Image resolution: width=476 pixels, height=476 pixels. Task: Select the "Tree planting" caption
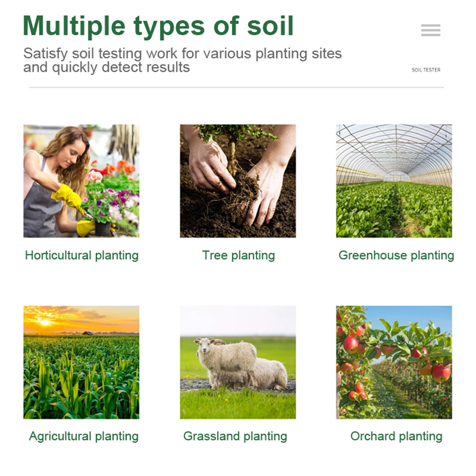tap(238, 255)
